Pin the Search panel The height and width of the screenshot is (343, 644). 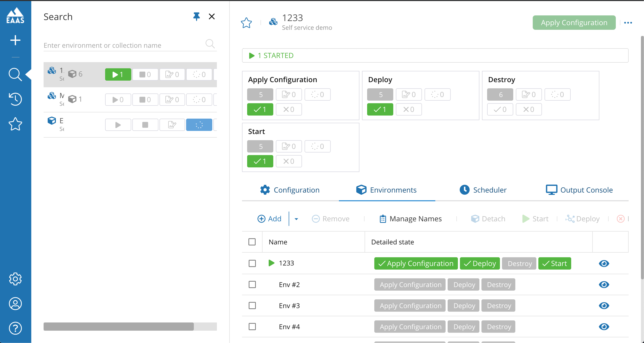tap(196, 17)
